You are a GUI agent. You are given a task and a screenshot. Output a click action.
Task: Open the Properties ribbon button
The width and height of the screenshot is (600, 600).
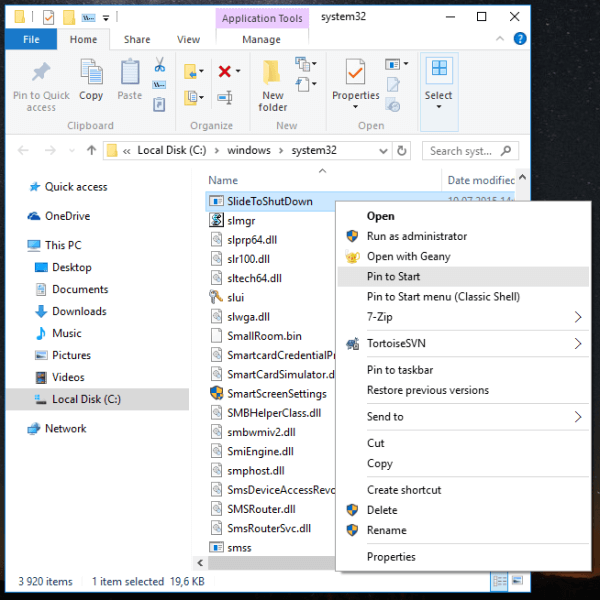click(x=355, y=84)
